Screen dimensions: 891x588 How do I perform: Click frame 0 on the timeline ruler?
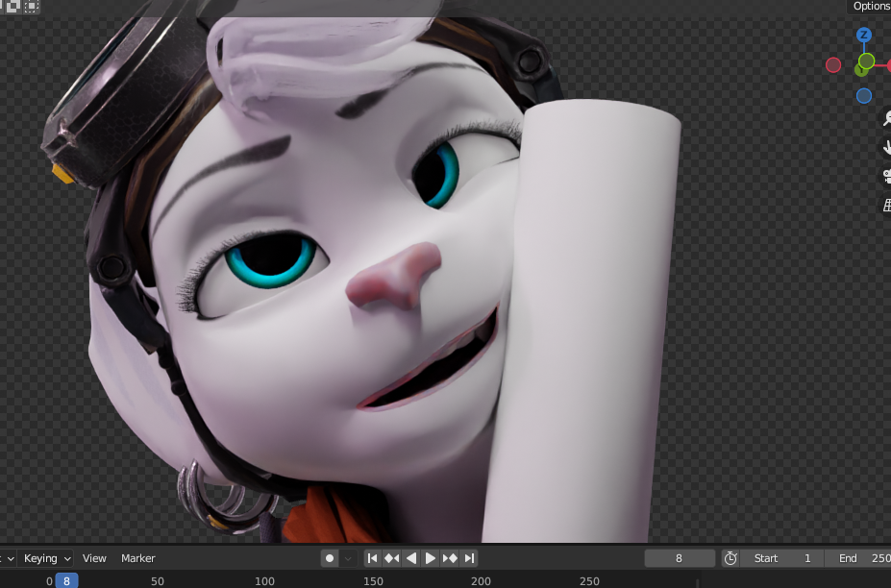(x=49, y=581)
